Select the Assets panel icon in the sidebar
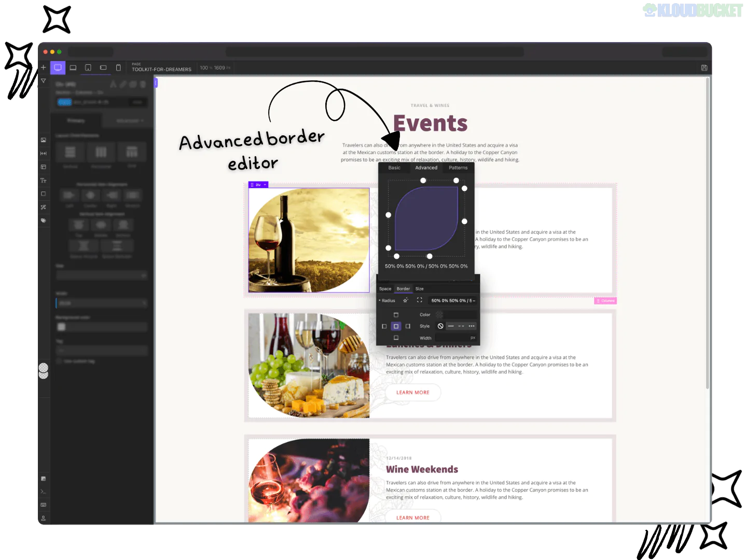Screen dimensions: 747x560 44,140
